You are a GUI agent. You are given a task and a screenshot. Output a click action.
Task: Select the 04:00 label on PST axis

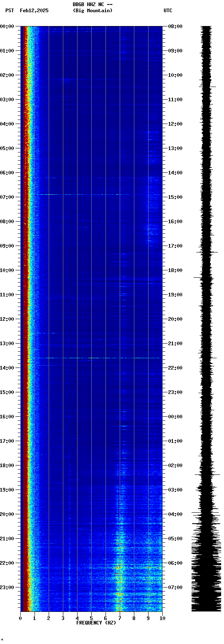(7, 124)
